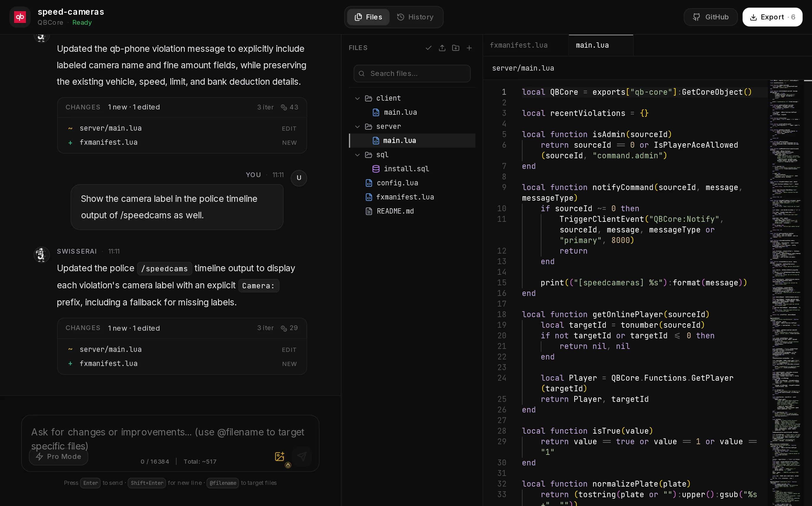Click the upload icon in Files header
This screenshot has width=812, height=506.
click(442, 48)
